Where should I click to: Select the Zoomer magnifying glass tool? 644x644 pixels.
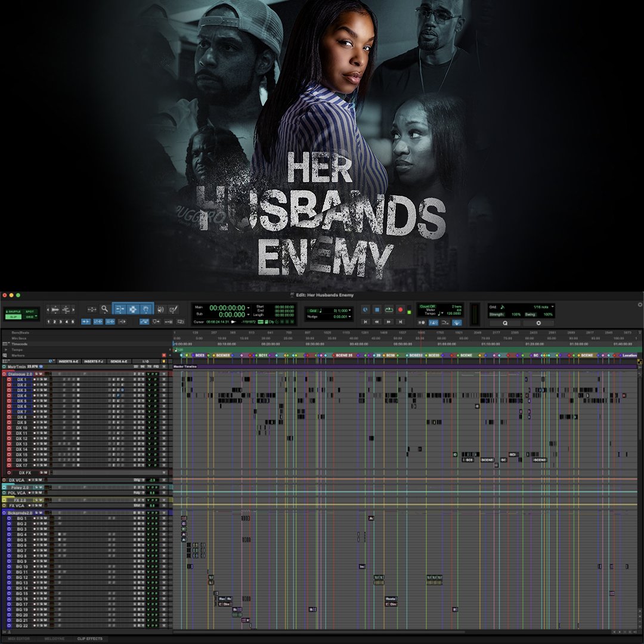pos(105,309)
